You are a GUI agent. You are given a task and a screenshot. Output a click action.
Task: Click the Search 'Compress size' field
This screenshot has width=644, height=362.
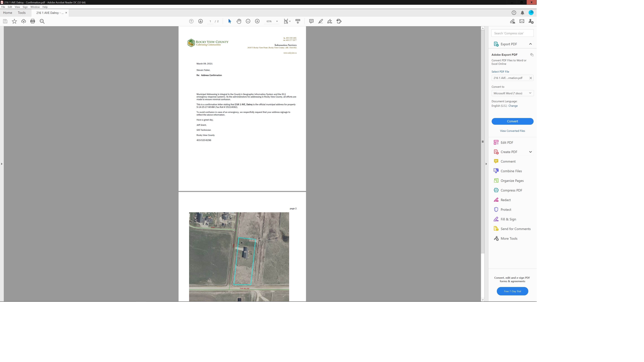tap(512, 33)
